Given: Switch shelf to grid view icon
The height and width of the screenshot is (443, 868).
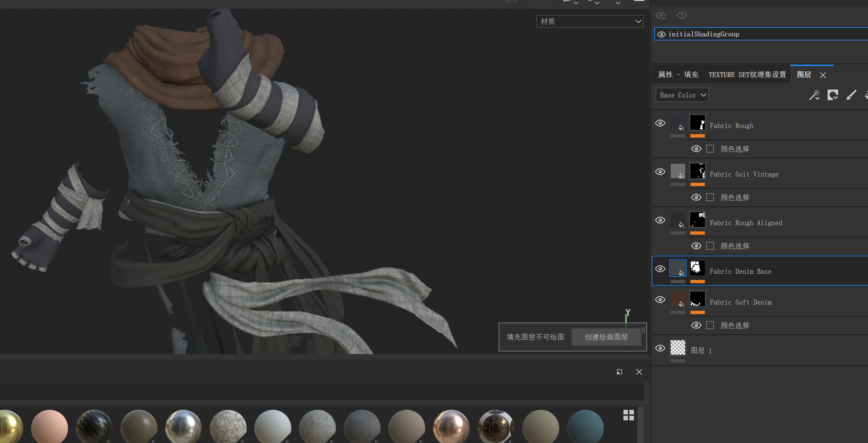Looking at the screenshot, I should 628,415.
